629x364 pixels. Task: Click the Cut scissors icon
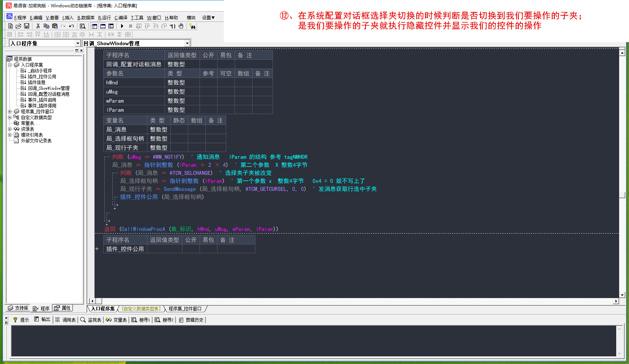click(38, 26)
